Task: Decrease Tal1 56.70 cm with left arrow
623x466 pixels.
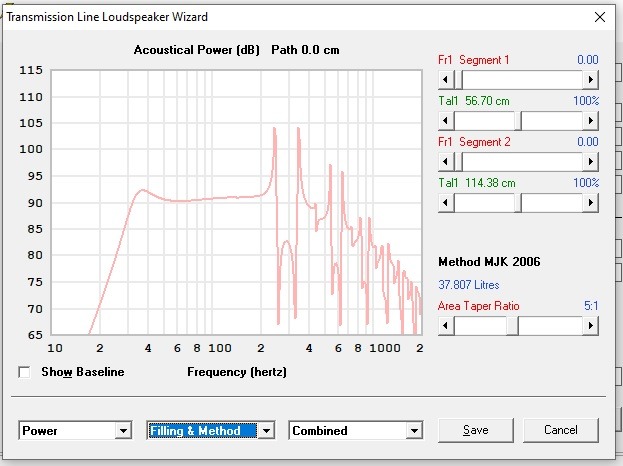Action: pyautogui.click(x=446, y=120)
